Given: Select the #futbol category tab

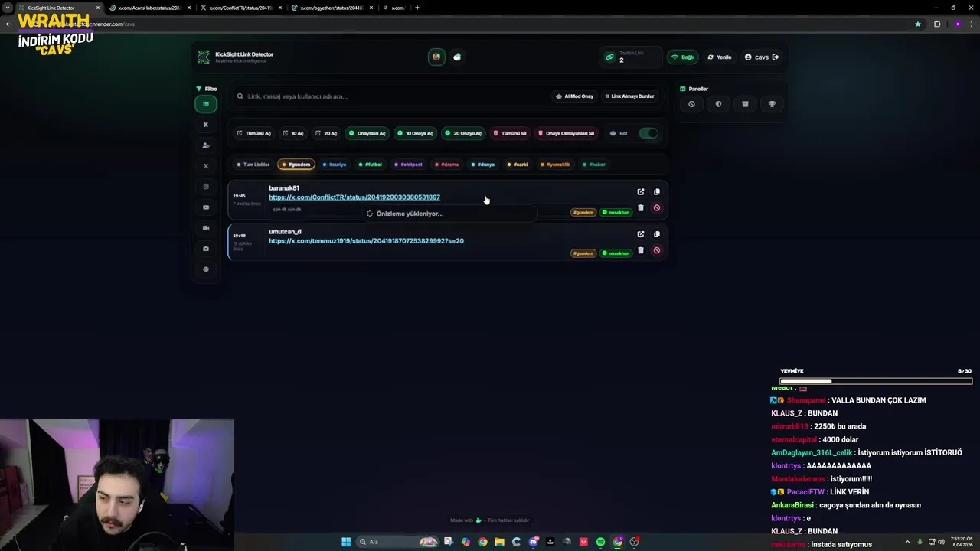Looking at the screenshot, I should coord(371,165).
